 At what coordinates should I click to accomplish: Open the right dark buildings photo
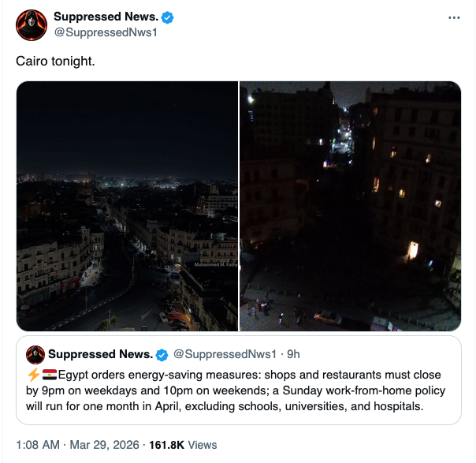[x=350, y=206]
